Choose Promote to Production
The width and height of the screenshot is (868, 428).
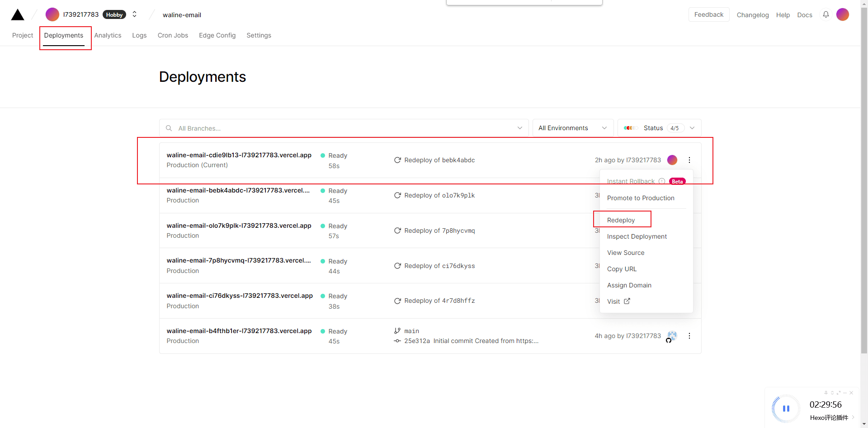[641, 198]
